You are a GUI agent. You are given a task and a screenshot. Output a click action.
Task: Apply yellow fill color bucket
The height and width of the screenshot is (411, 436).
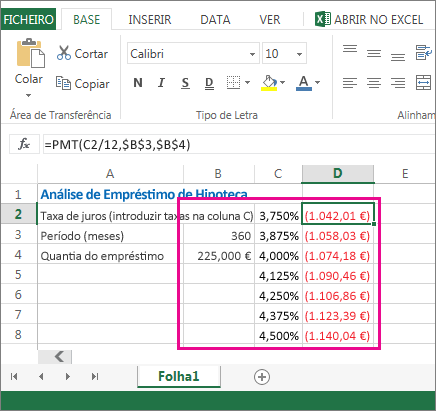point(269,83)
